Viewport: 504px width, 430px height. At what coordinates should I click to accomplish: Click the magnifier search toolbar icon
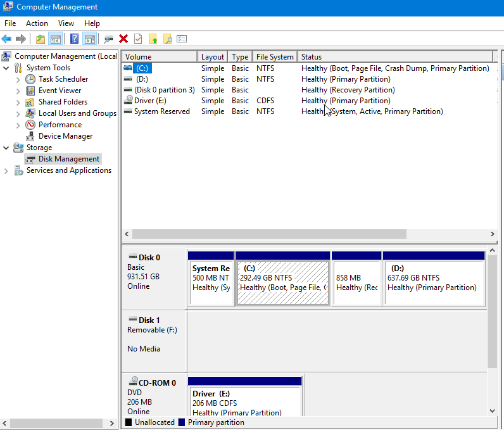[167, 39]
